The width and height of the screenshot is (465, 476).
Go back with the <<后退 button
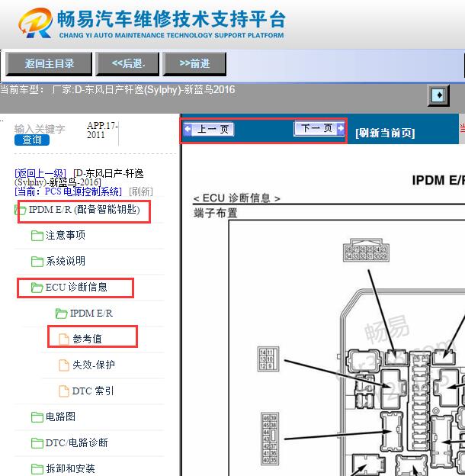click(128, 64)
